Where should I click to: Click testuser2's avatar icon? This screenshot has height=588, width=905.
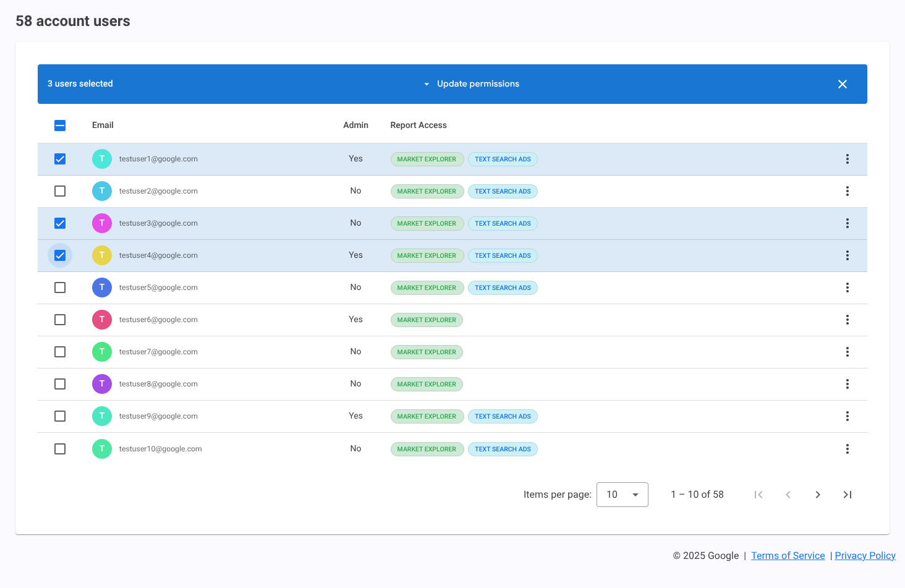[102, 191]
